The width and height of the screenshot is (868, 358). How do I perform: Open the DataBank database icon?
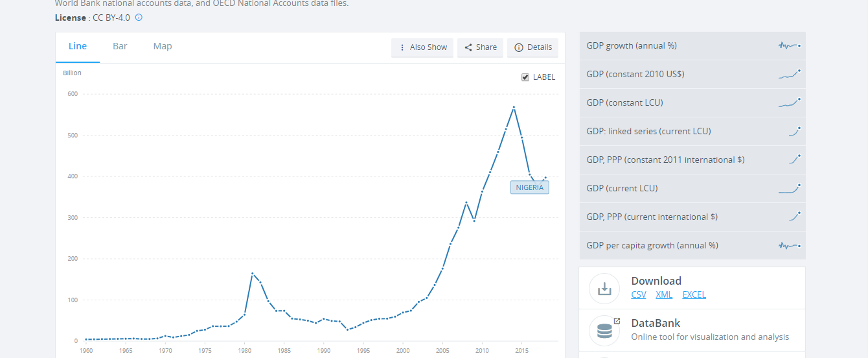coord(604,330)
